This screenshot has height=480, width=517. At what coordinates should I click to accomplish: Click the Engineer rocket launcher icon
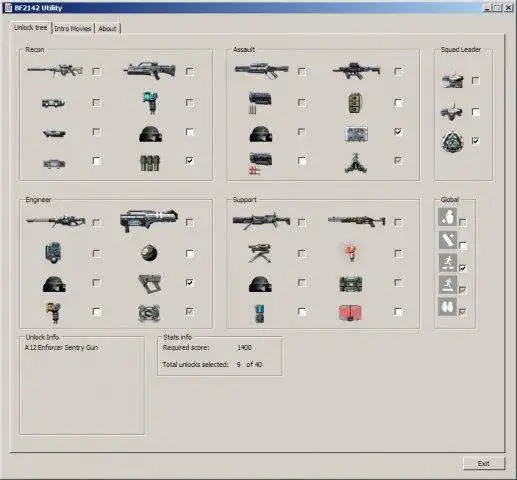pos(149,220)
